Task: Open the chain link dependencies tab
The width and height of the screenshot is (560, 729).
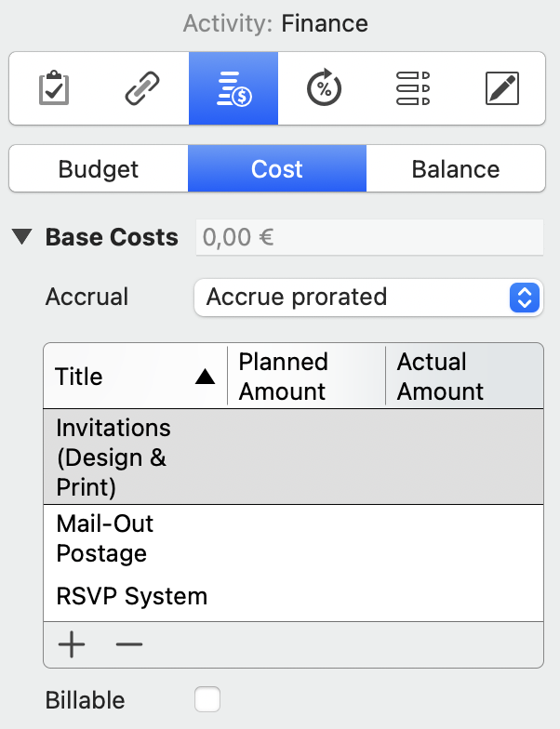Action: click(143, 89)
